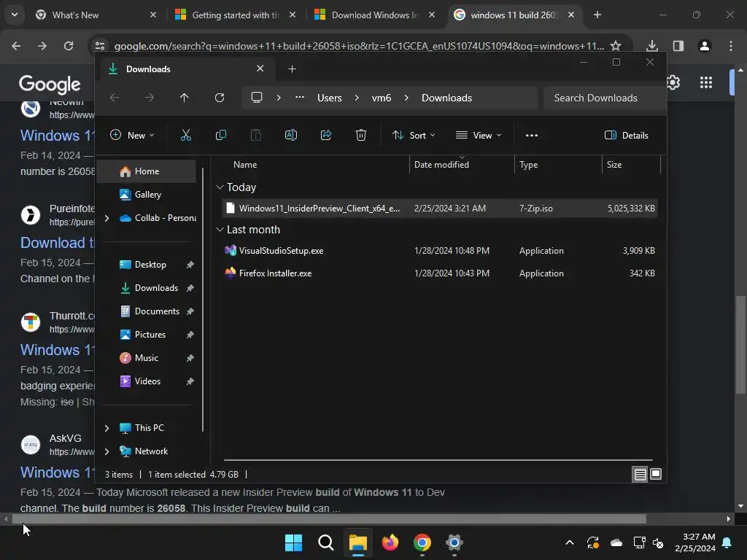Open the See more ellipsis in toolbar

click(x=532, y=135)
